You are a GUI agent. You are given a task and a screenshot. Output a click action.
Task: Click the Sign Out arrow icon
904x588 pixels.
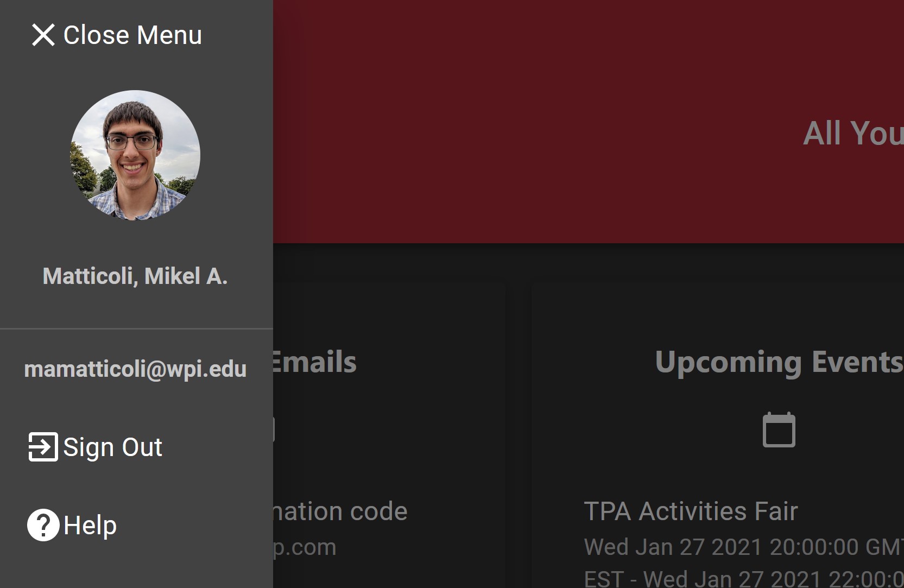coord(43,447)
